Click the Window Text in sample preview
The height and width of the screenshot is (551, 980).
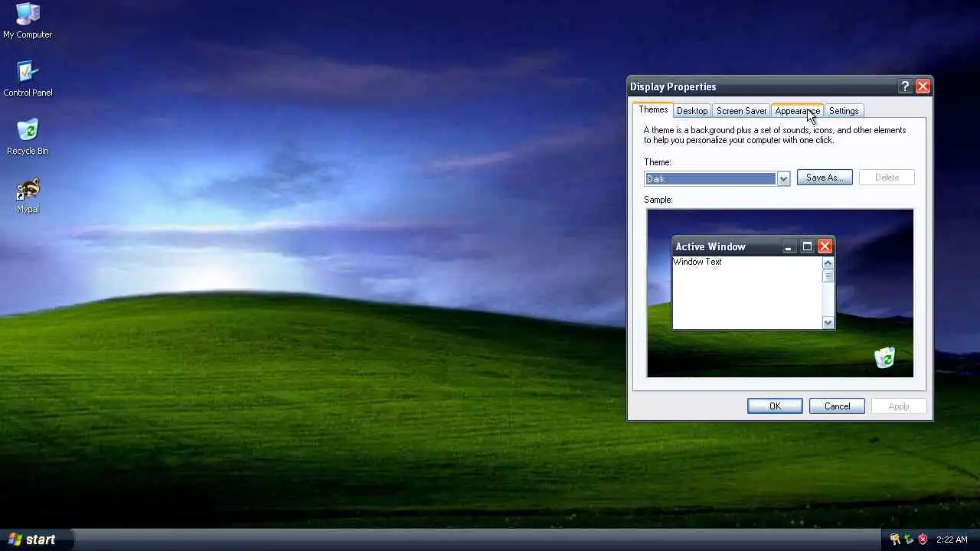point(697,262)
